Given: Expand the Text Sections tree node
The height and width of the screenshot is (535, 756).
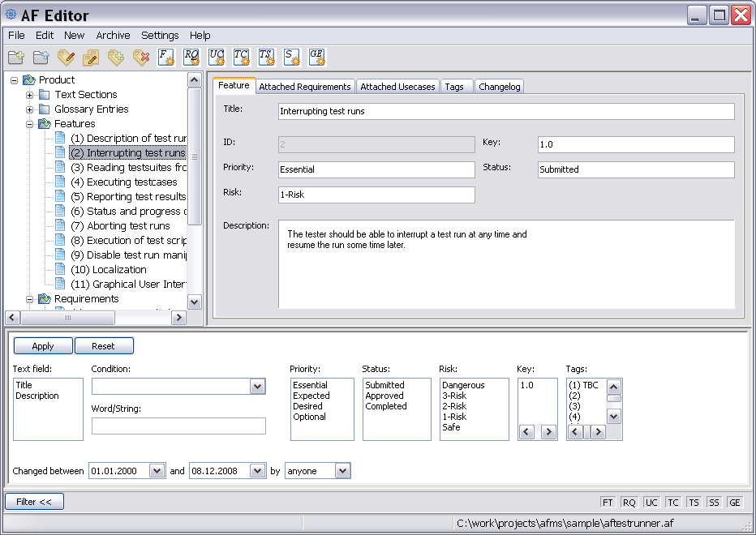Looking at the screenshot, I should point(30,95).
